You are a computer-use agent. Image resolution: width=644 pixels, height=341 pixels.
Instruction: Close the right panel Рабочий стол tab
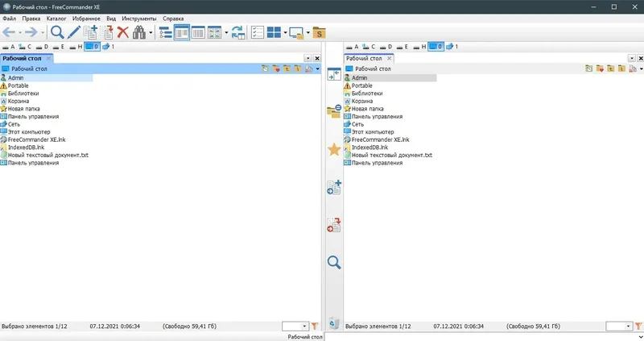tap(389, 58)
